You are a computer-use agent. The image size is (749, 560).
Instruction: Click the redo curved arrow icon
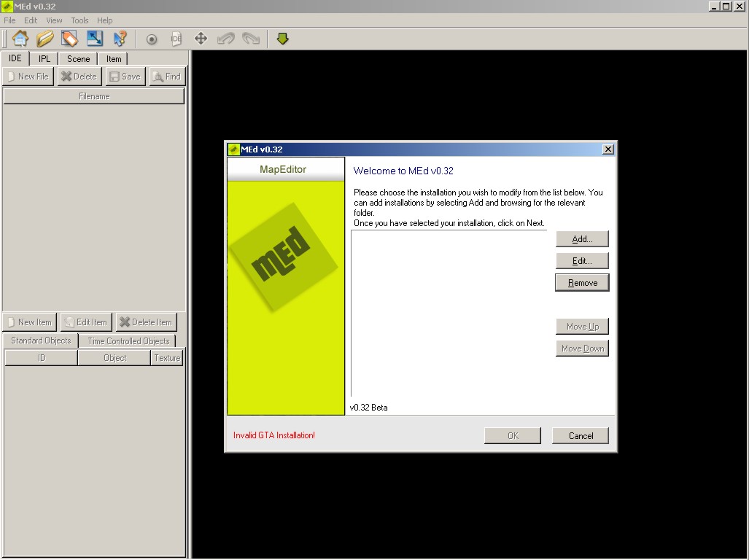[251, 39]
